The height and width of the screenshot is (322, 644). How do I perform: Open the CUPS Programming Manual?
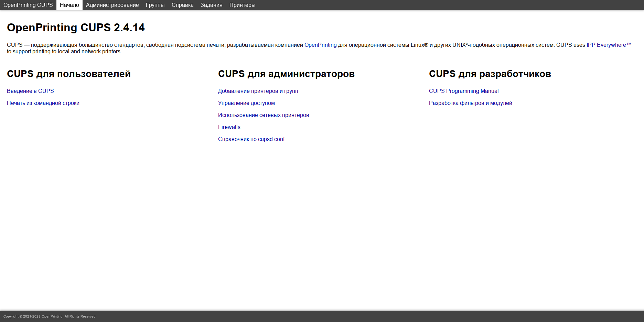click(463, 91)
